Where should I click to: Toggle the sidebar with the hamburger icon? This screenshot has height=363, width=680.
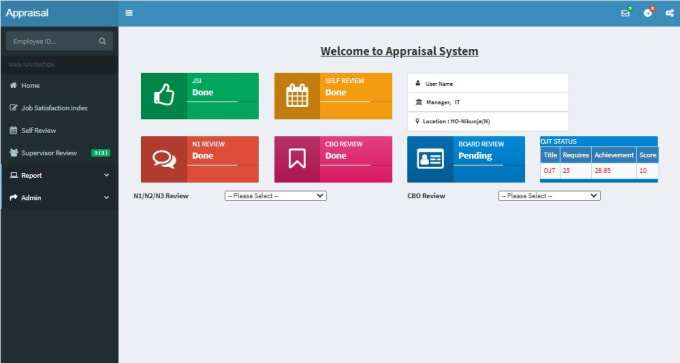coord(129,13)
